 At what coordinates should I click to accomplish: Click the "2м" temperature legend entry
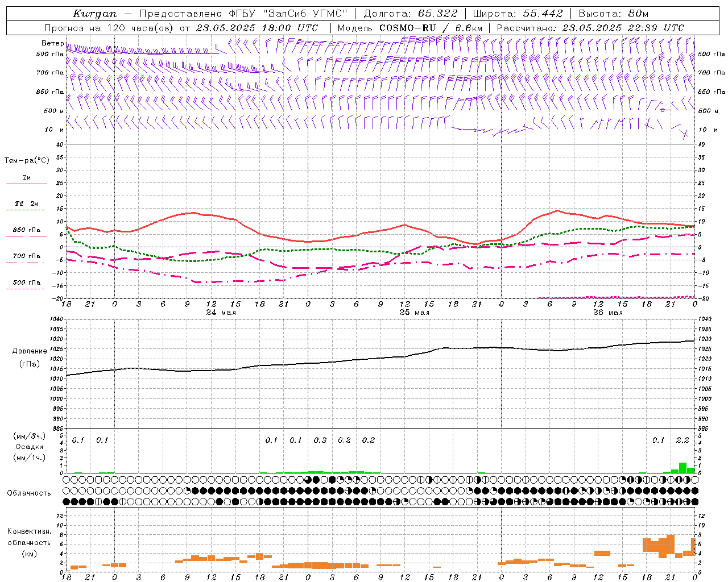tap(27, 177)
